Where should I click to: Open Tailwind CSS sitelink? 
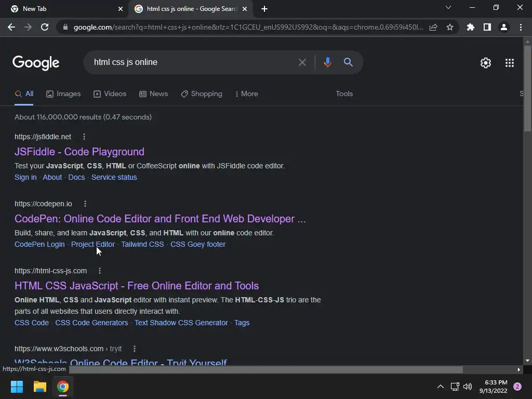[x=142, y=244]
